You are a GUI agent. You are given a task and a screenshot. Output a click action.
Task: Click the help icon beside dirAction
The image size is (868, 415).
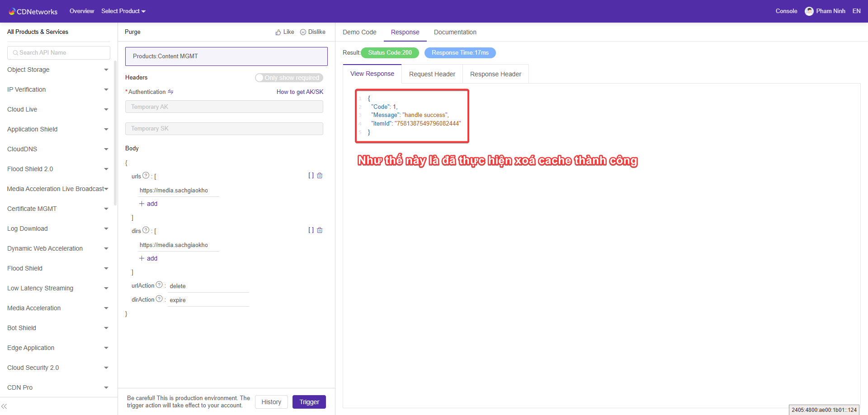pos(159,299)
